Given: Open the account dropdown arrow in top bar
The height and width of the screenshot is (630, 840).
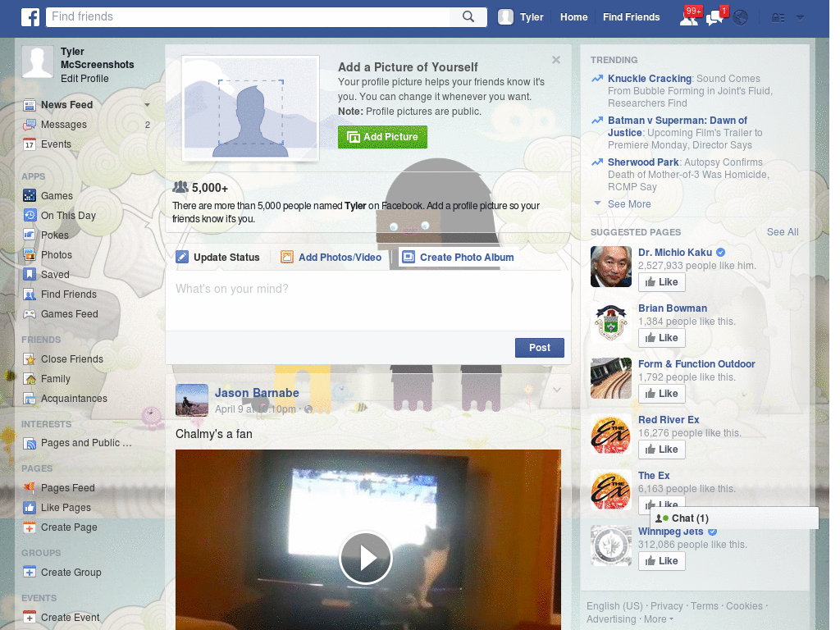Looking at the screenshot, I should coord(801,18).
